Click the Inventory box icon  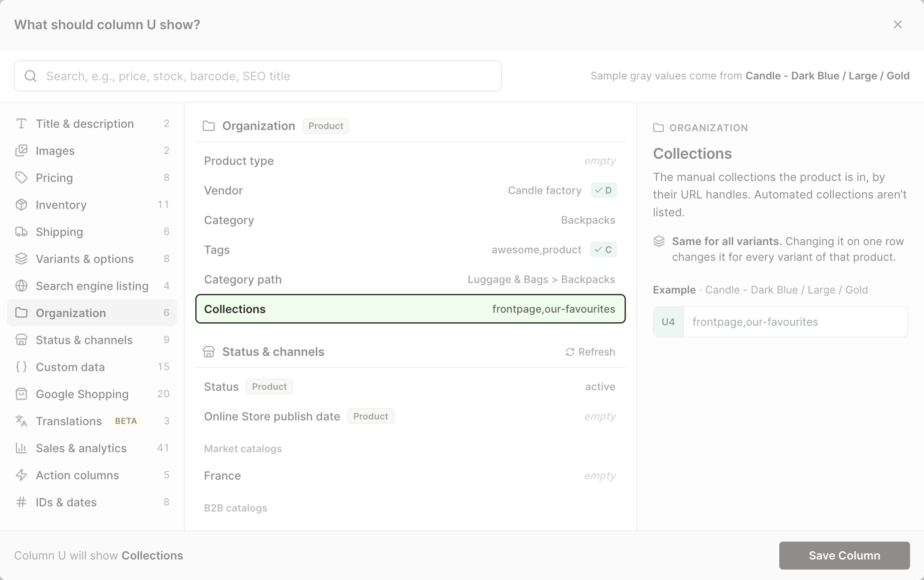pos(21,205)
